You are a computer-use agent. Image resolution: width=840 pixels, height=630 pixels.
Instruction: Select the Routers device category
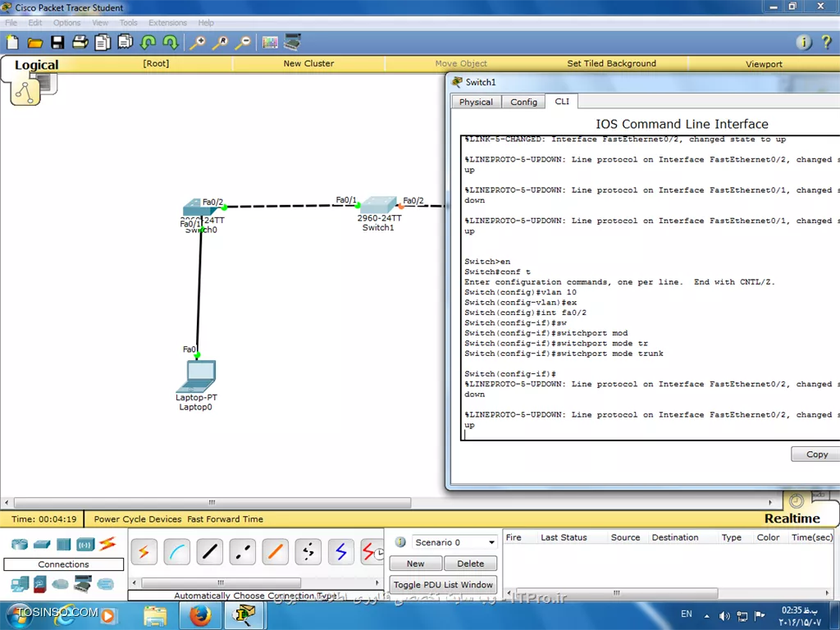20,545
